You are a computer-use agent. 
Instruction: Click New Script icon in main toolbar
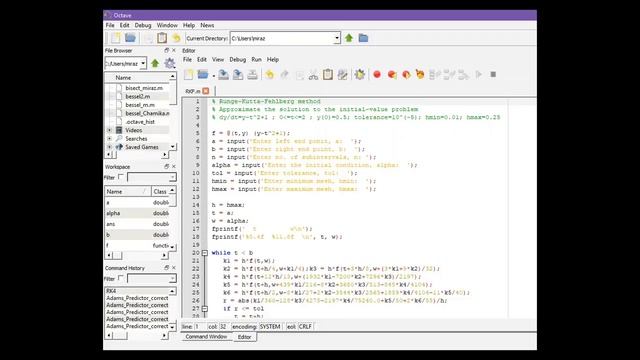[116, 38]
